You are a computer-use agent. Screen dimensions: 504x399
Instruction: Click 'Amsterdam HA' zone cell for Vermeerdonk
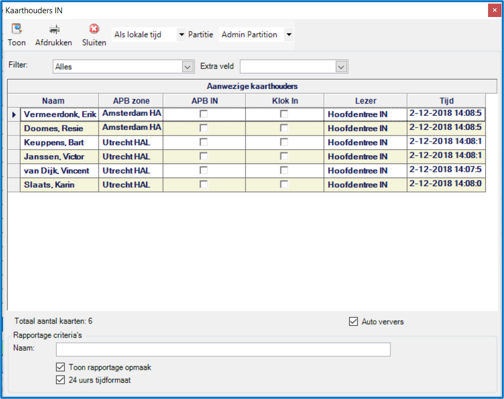pyautogui.click(x=131, y=114)
